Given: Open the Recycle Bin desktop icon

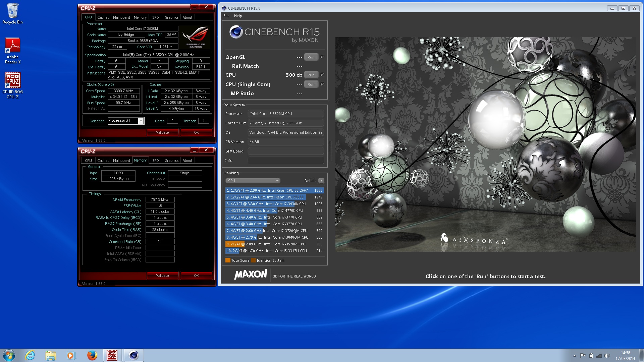Looking at the screenshot, I should [x=12, y=13].
